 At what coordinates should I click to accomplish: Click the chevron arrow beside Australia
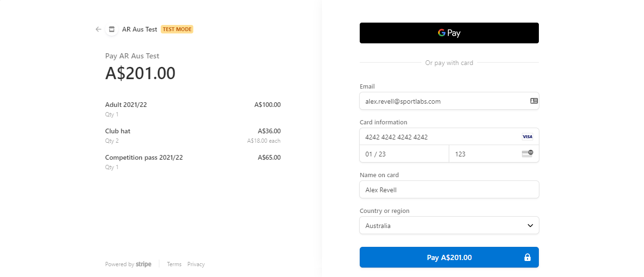tap(530, 226)
